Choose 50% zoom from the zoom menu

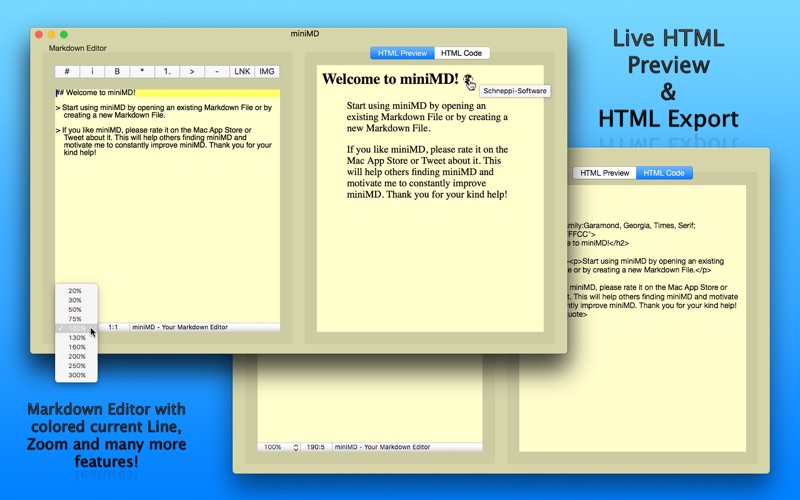[76, 310]
